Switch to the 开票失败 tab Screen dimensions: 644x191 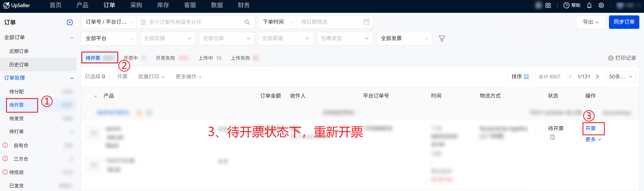[165, 58]
